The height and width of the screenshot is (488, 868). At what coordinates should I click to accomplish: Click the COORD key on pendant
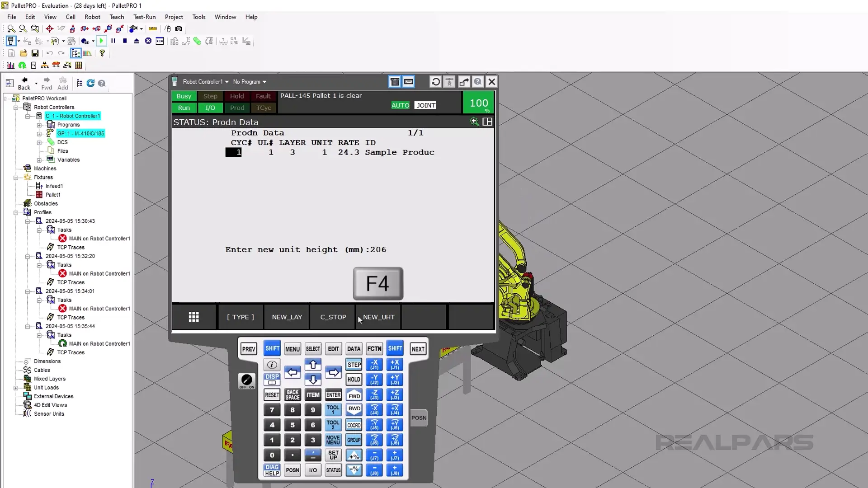(354, 425)
